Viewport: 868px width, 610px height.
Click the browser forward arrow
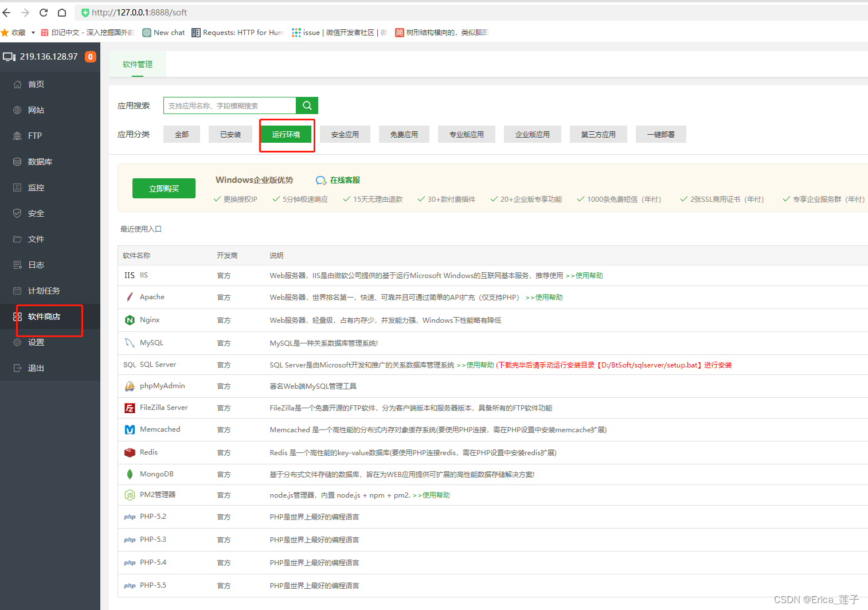pyautogui.click(x=25, y=13)
